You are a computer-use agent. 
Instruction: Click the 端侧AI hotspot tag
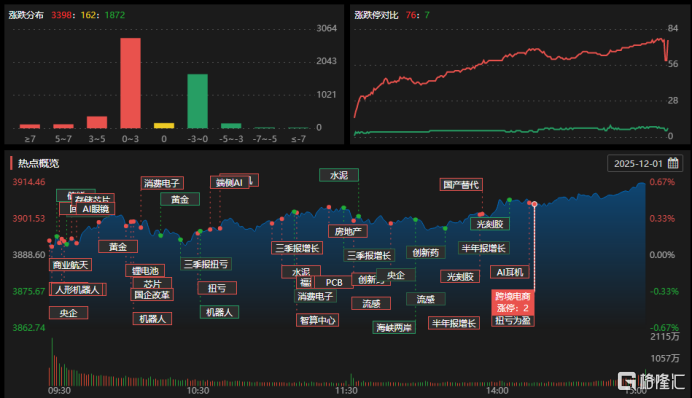[229, 182]
